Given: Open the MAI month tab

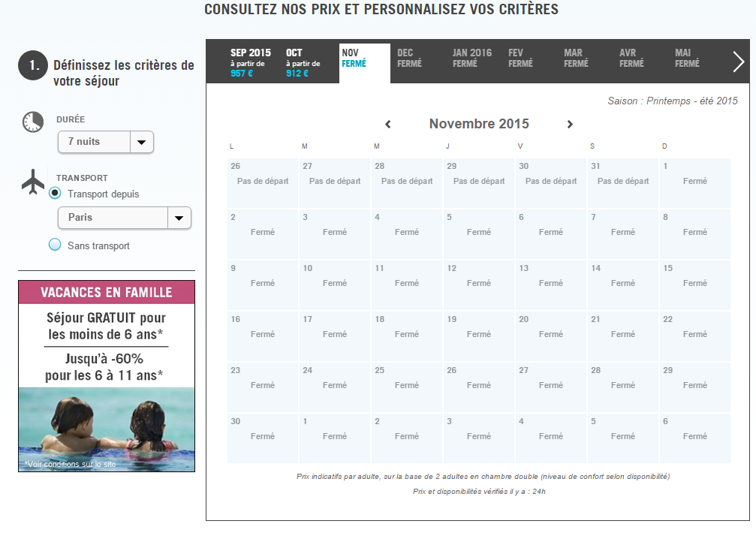Looking at the screenshot, I should (688, 59).
